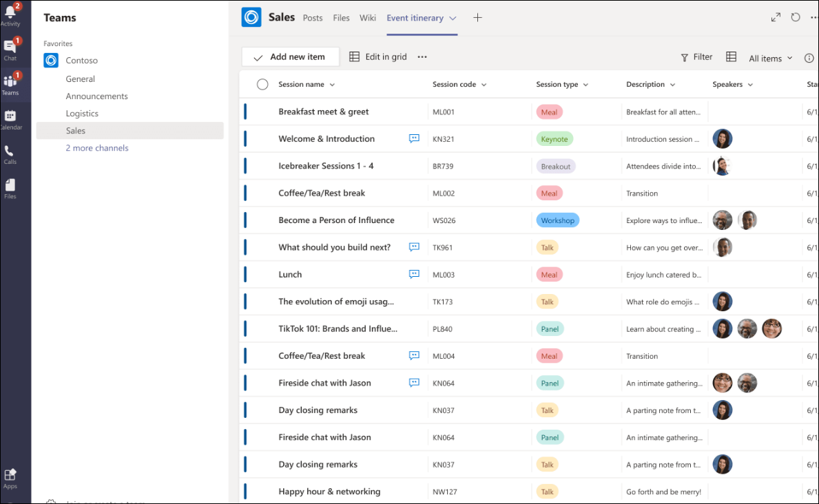Image resolution: width=819 pixels, height=504 pixels.
Task: Open Description column dropdown
Action: (x=672, y=85)
